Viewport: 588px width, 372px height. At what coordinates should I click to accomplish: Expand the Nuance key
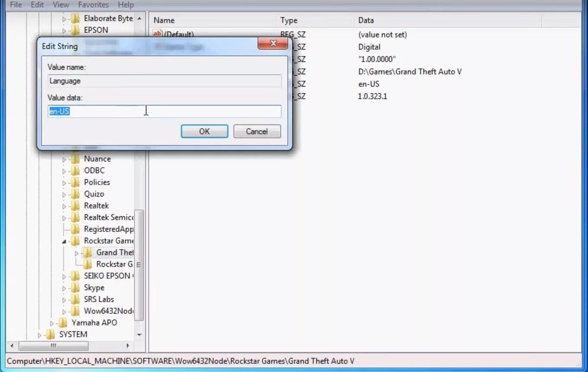click(x=64, y=159)
